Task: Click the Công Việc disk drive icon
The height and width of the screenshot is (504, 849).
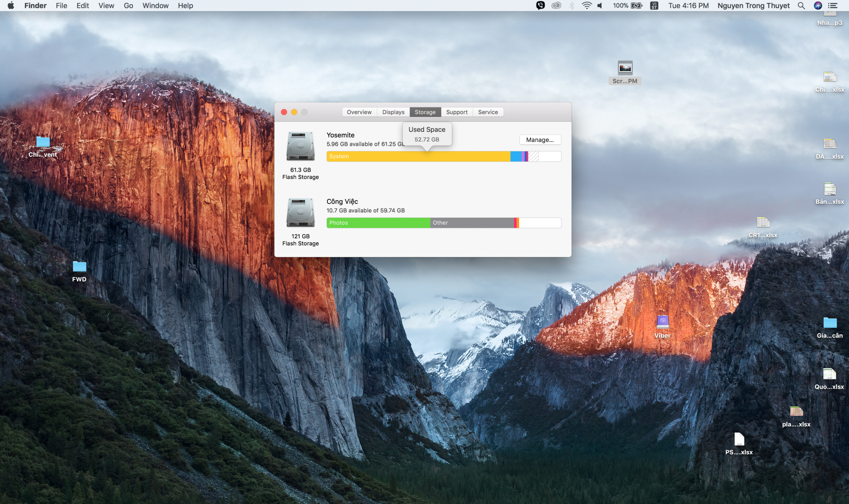Action: pos(301,213)
